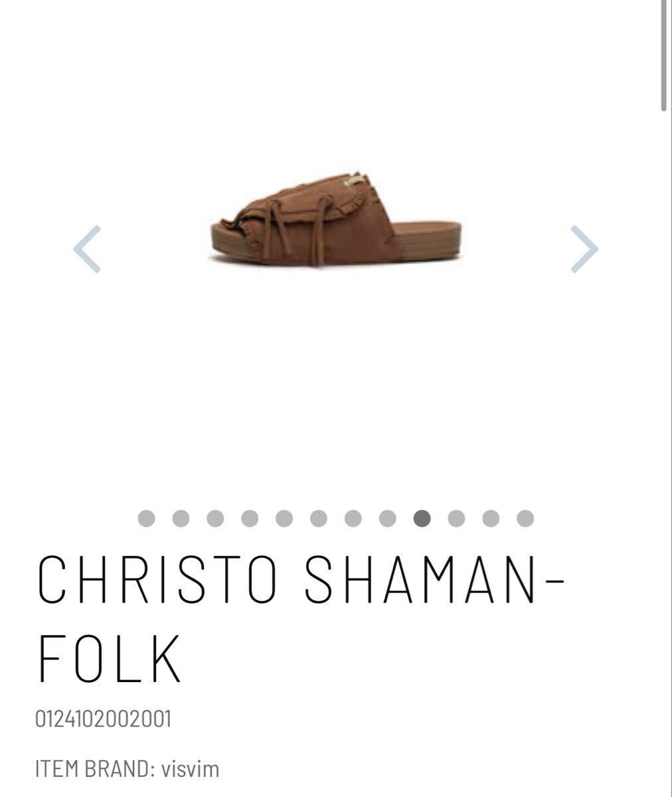Select second carousel dot
672x797 pixels.
181,518
